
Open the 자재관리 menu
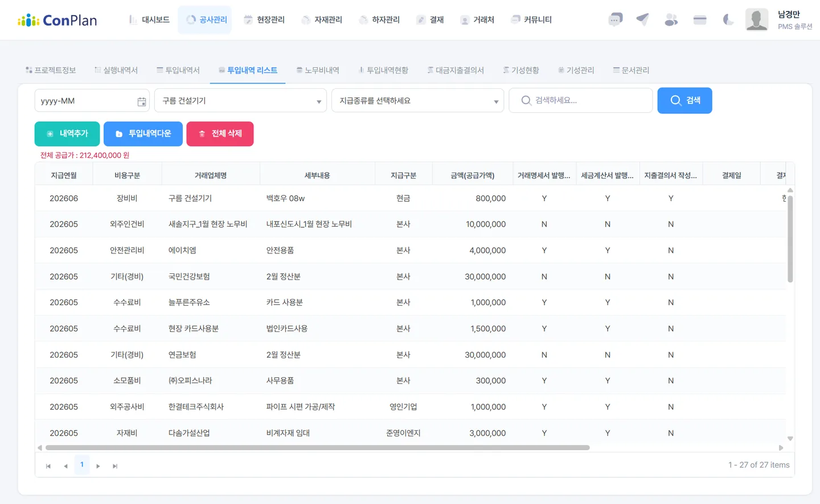tap(322, 20)
